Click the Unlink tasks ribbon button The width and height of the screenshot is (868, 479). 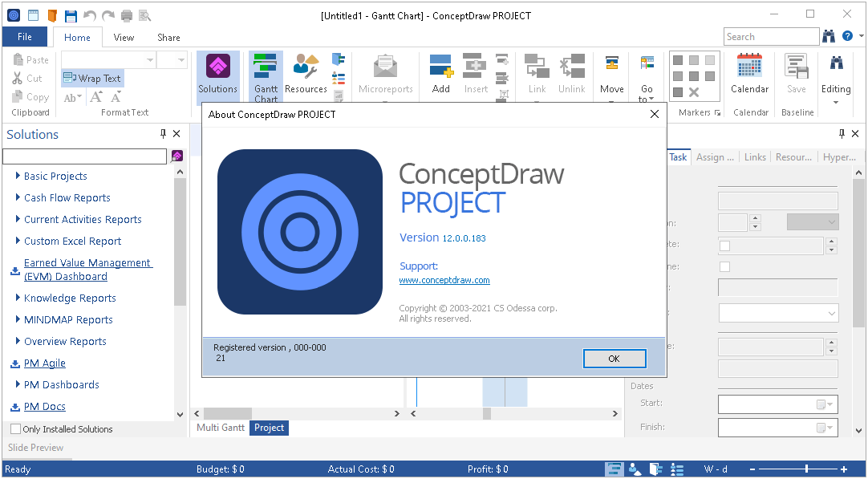572,75
